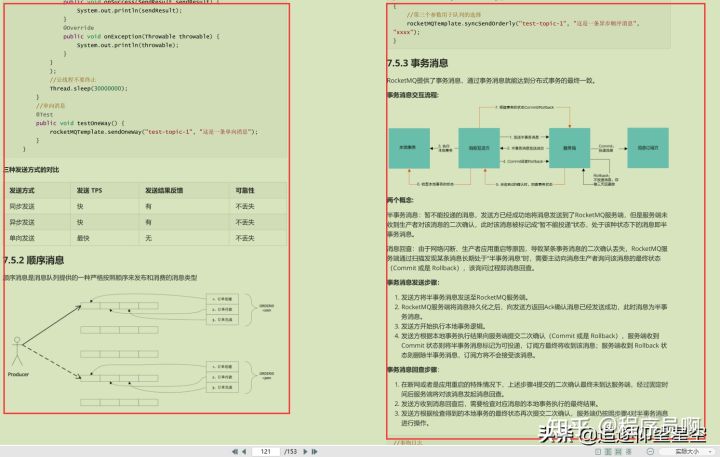Viewport: 720px width, 457px height.
Task: Click the 发送 TPS table header
Action: tap(89, 190)
